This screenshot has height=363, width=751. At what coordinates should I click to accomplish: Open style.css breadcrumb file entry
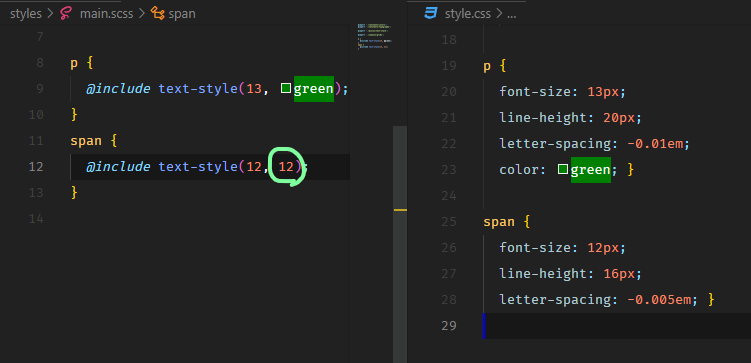(x=467, y=14)
